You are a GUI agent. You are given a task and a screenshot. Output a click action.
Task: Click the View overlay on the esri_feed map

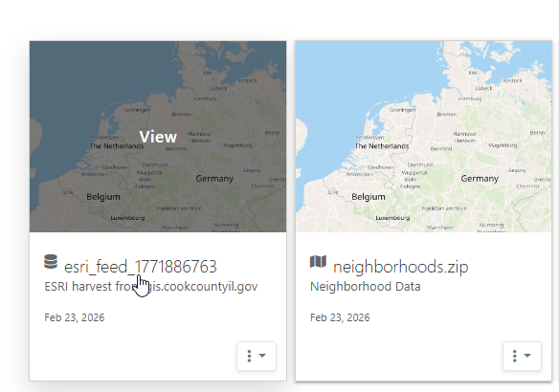158,137
